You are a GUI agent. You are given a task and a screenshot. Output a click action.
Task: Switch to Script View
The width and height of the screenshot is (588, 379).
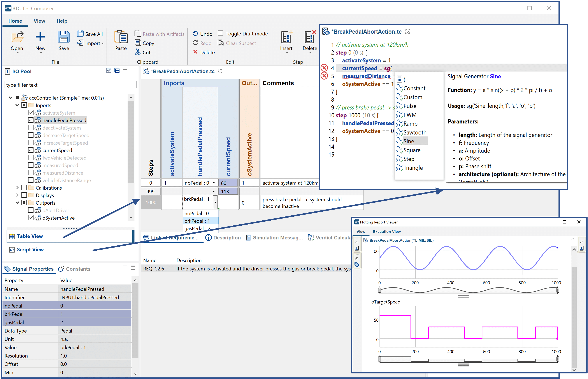(30, 249)
